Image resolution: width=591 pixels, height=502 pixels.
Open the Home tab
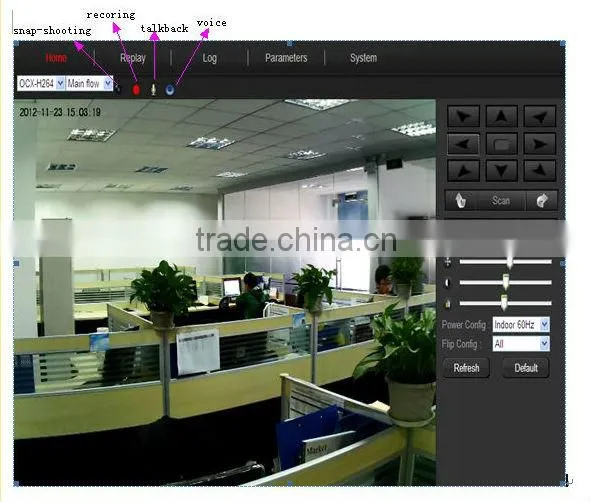pyautogui.click(x=56, y=58)
